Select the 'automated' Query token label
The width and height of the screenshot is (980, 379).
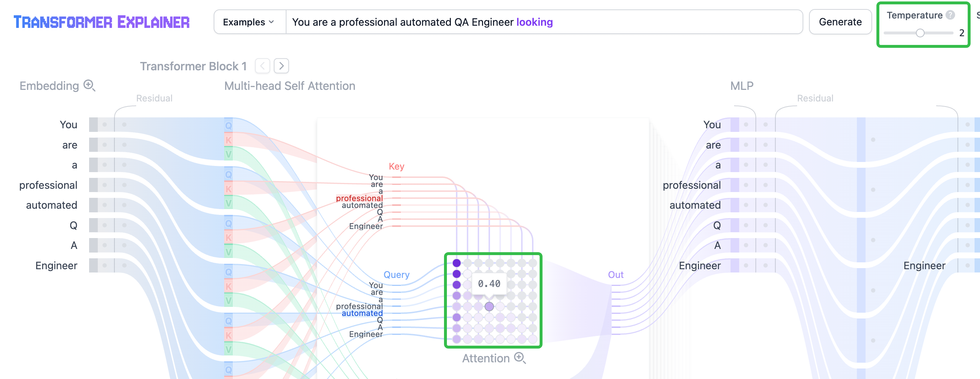[x=362, y=313]
